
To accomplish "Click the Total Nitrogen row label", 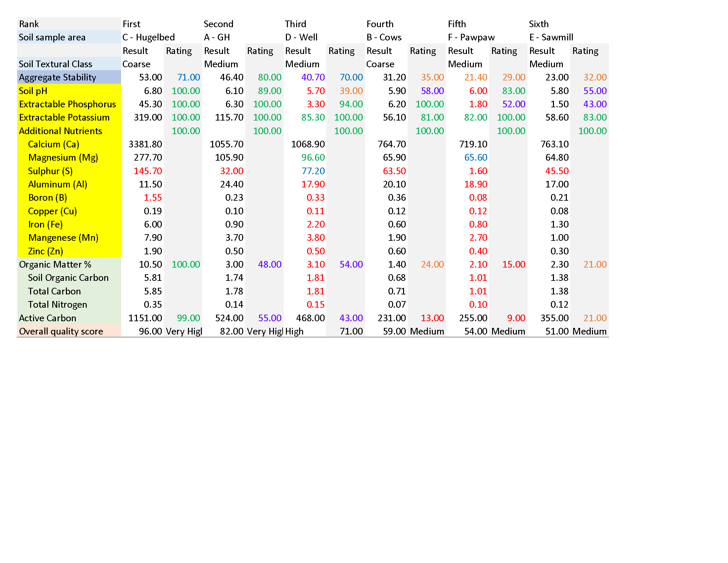I will pos(57,304).
